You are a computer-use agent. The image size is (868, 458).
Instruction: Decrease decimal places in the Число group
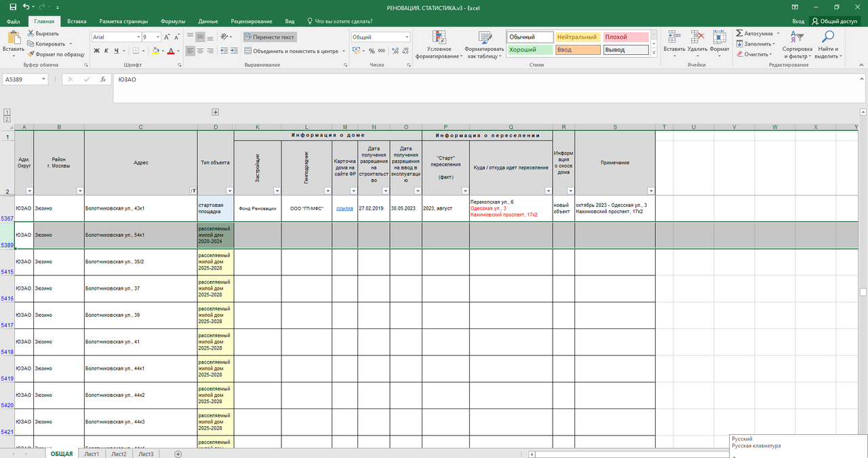pyautogui.click(x=404, y=51)
